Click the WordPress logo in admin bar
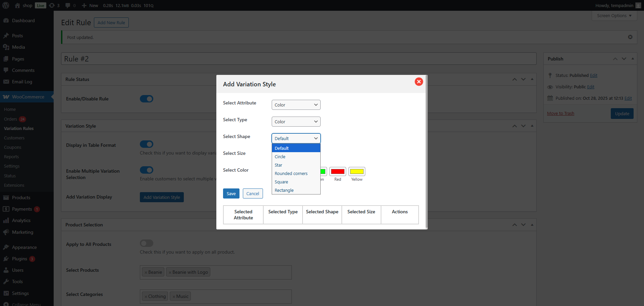644x306 pixels. [6, 5]
